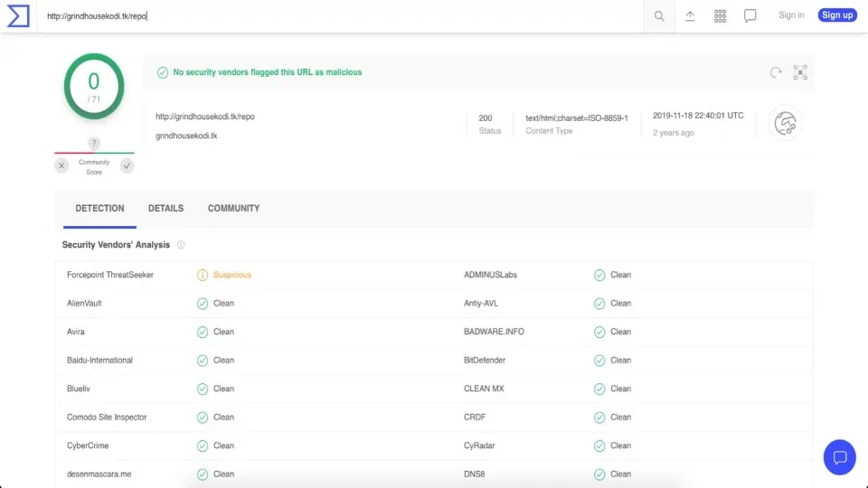
Task: Select the Comodo Site Inspector vendor name
Action: (107, 418)
